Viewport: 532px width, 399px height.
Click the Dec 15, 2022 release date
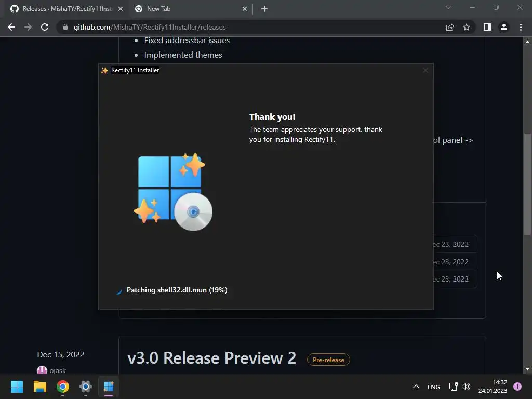click(61, 354)
